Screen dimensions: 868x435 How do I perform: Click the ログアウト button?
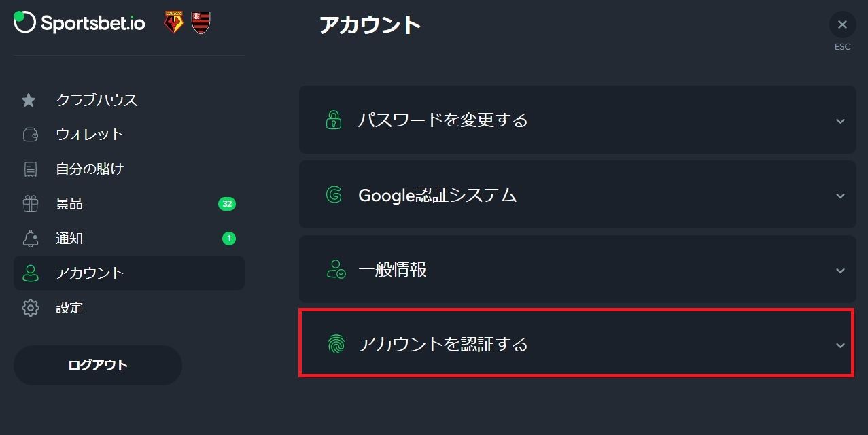97,365
